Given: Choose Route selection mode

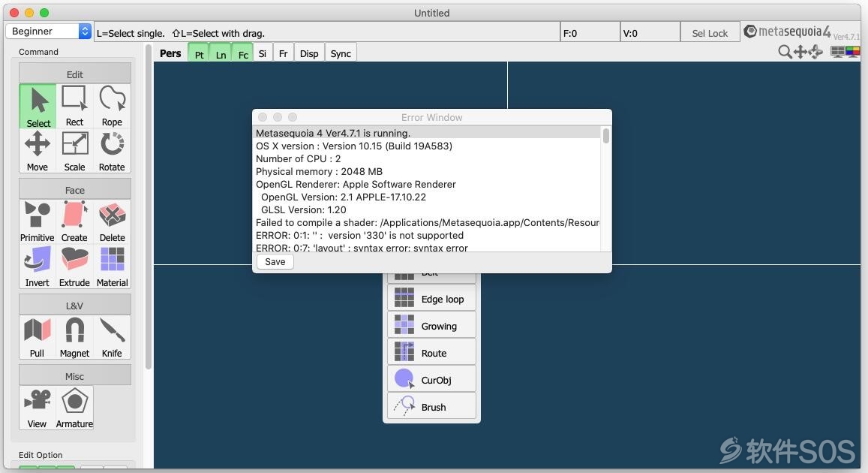Looking at the screenshot, I should tap(432, 353).
